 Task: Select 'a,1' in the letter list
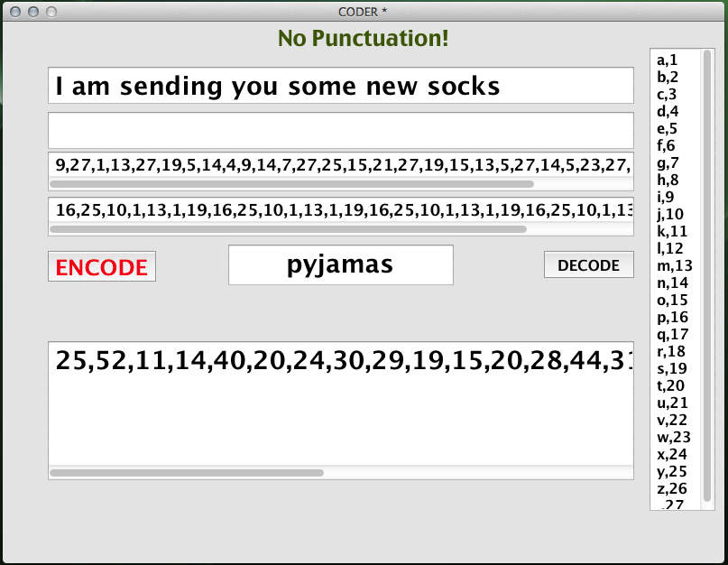pos(668,60)
